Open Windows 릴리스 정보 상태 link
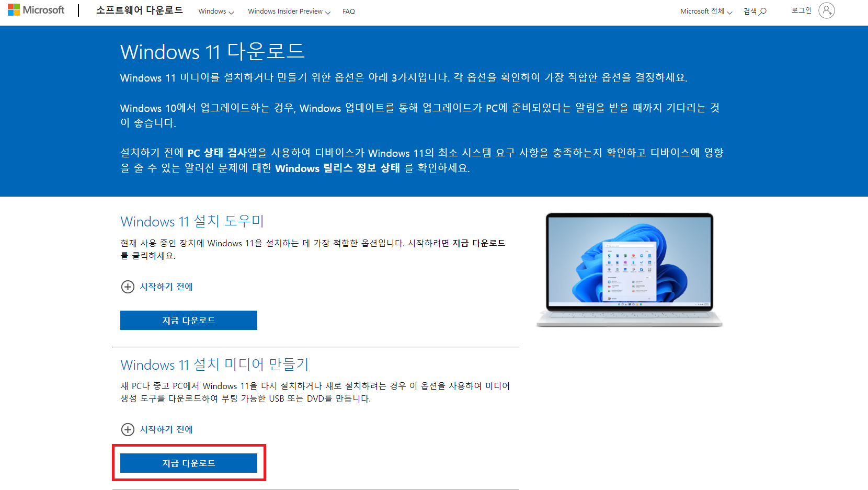The width and height of the screenshot is (868, 490). 337,168
